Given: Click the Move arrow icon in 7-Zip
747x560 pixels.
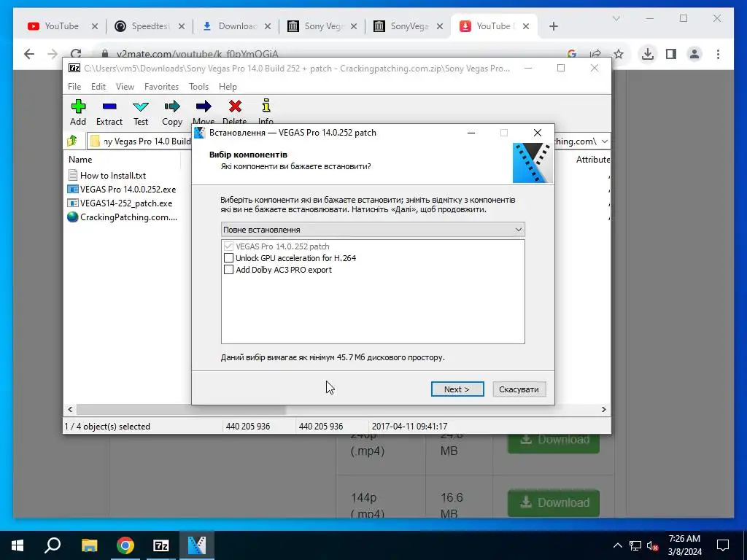Looking at the screenshot, I should pyautogui.click(x=204, y=106).
